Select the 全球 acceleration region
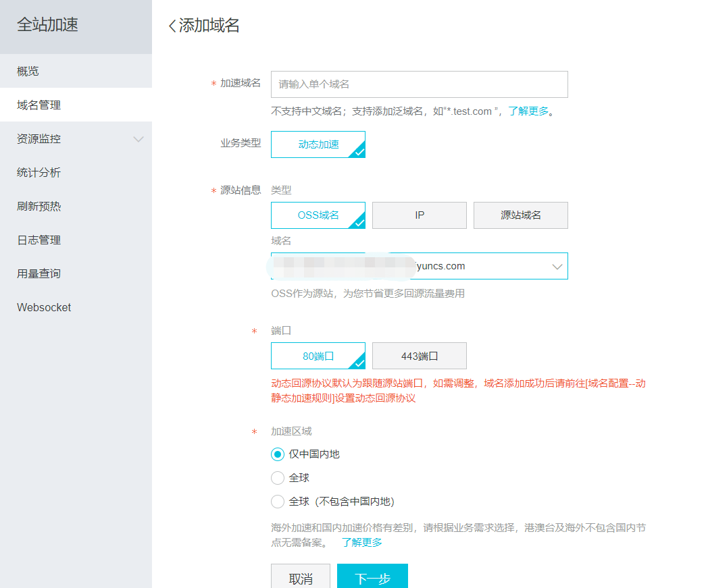This screenshot has width=706, height=588. pyautogui.click(x=277, y=478)
